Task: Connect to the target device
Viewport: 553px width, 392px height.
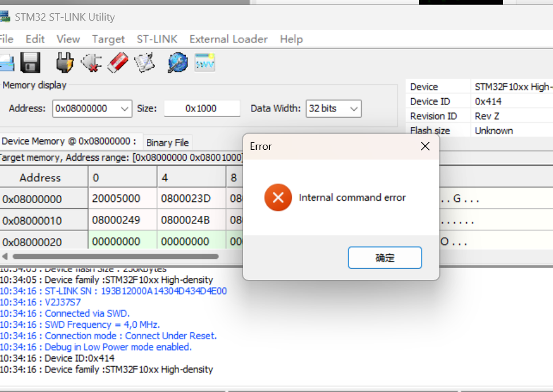Action: pyautogui.click(x=64, y=62)
